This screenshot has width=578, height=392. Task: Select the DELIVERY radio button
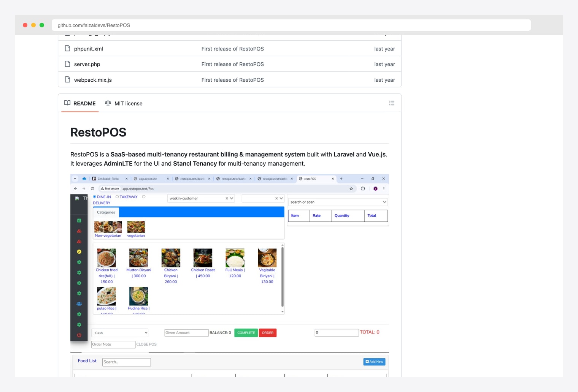pos(144,197)
